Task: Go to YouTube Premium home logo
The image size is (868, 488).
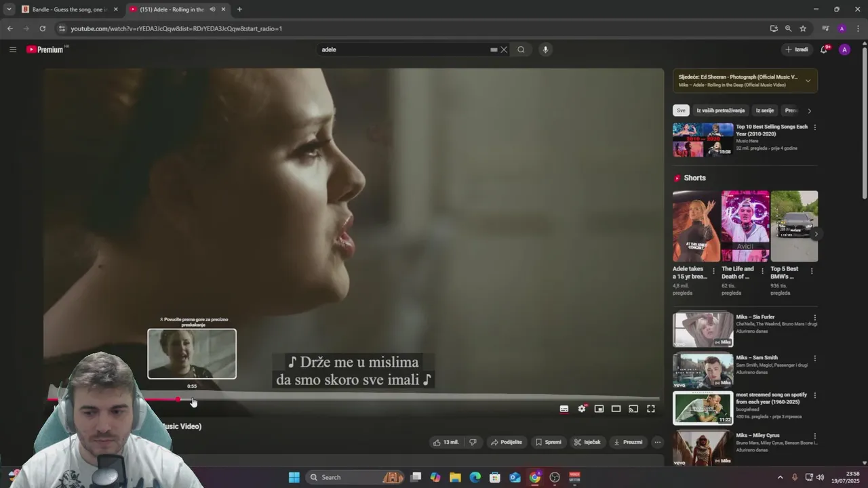Action: pyautogui.click(x=45, y=49)
